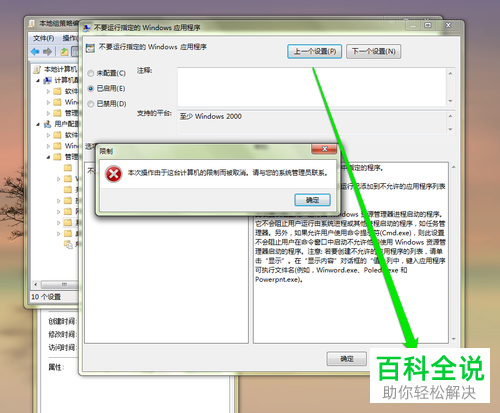Click the left arrow of the tree's horizontal scrollbar
Image resolution: width=500 pixels, height=413 pixels.
point(36,284)
